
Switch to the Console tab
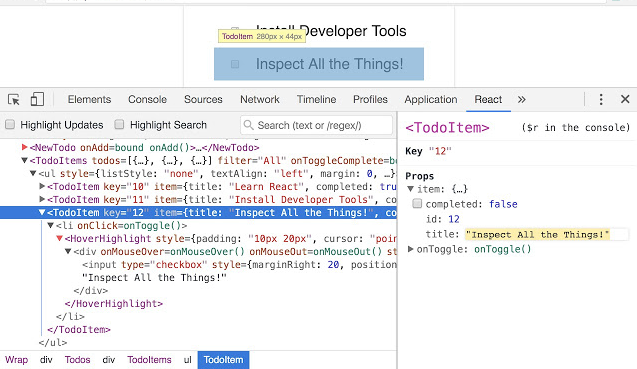coord(147,100)
